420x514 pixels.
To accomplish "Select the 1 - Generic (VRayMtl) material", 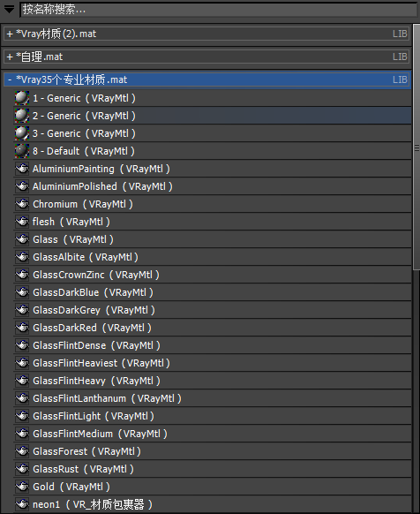I will coord(213,98).
